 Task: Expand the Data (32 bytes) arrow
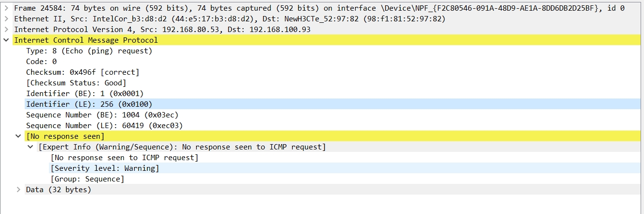pyautogui.click(x=18, y=190)
